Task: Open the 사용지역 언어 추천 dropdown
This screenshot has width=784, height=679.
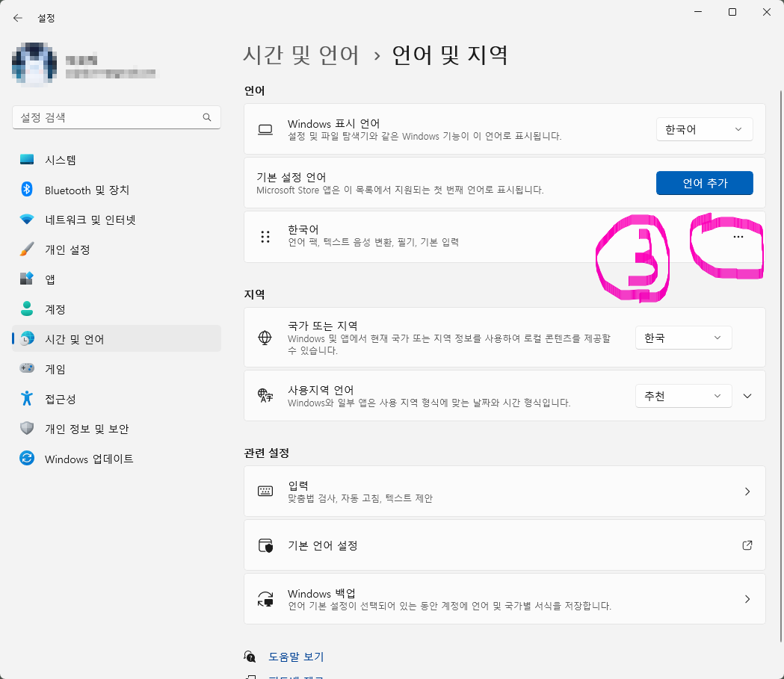Action: [x=683, y=396]
